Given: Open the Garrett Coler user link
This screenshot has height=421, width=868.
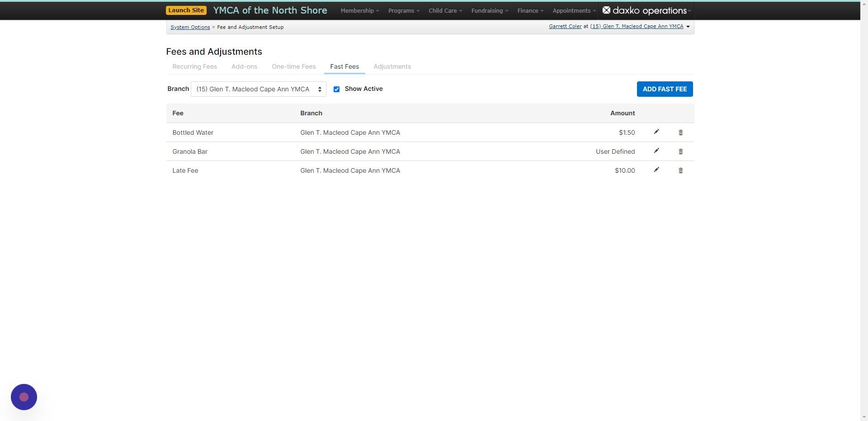Looking at the screenshot, I should [565, 26].
